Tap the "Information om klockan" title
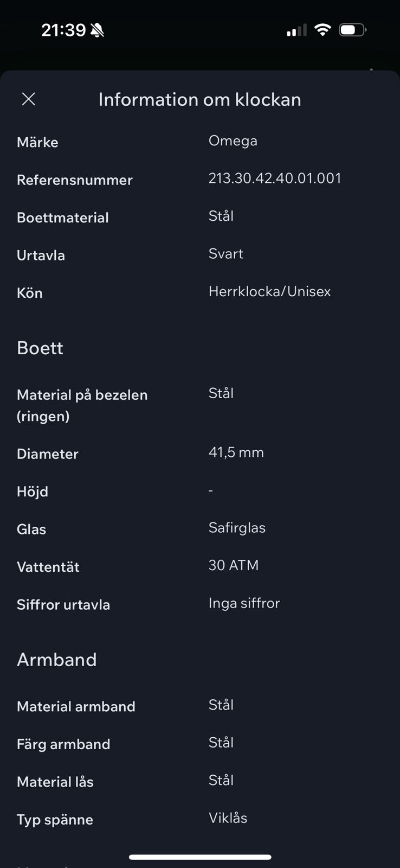400x868 pixels. [x=199, y=99]
